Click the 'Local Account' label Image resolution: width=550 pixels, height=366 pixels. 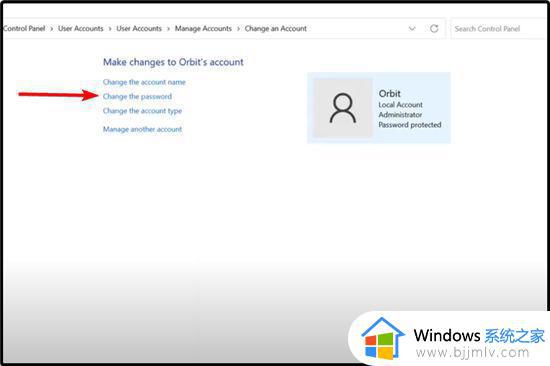point(400,105)
